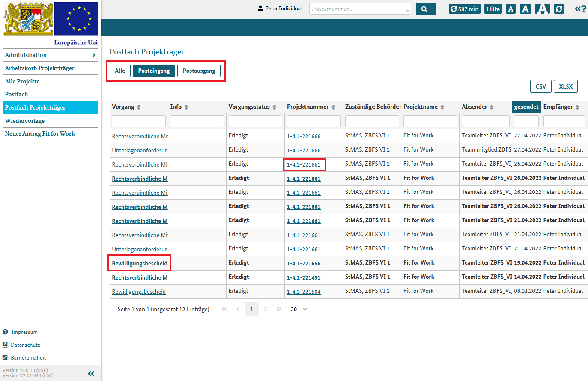
Task: Click the Impressum footer link
Action: click(24, 332)
